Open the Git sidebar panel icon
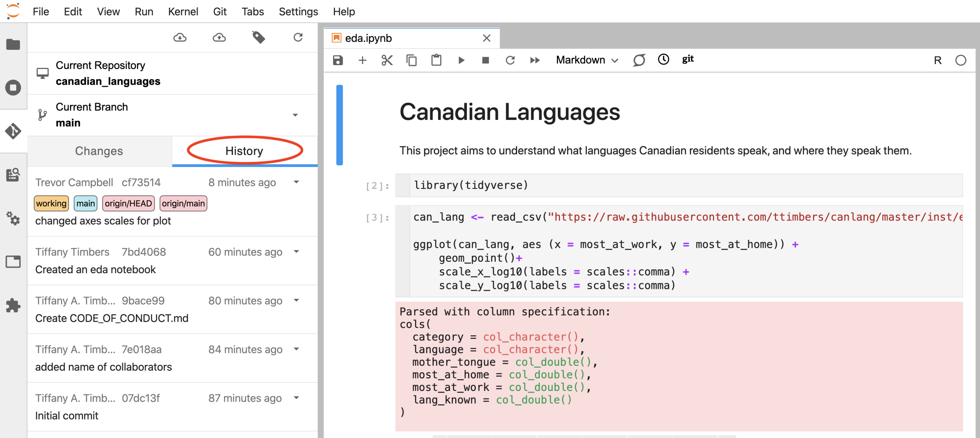 pyautogui.click(x=13, y=131)
